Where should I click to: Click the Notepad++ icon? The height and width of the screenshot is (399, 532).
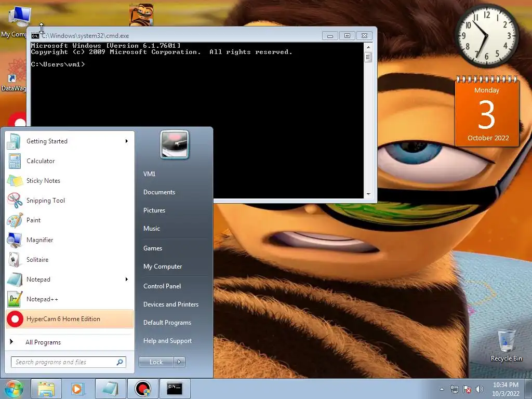point(15,299)
